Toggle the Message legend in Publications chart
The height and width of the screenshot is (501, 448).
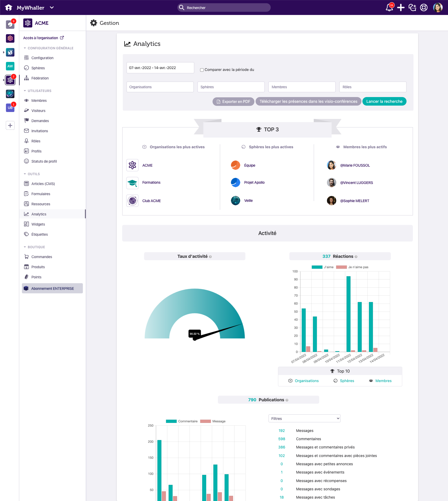[213, 421]
